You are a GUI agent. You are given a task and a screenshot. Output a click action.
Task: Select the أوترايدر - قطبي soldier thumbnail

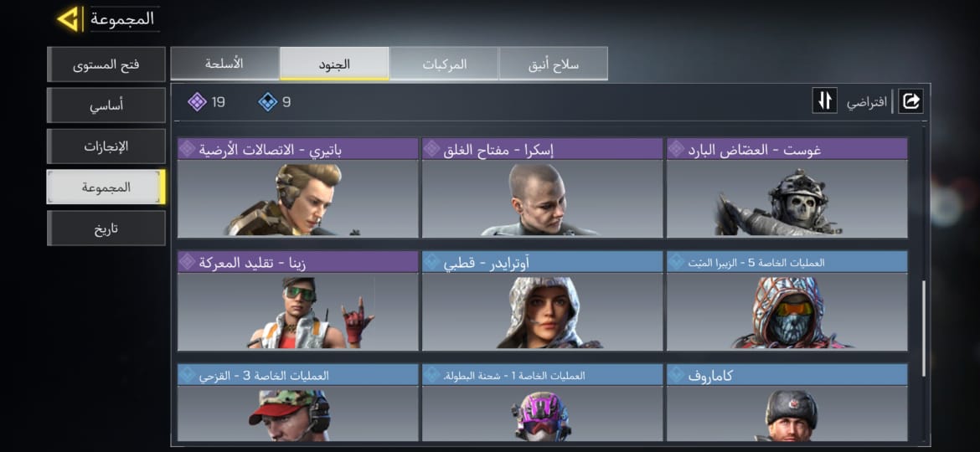pyautogui.click(x=543, y=311)
